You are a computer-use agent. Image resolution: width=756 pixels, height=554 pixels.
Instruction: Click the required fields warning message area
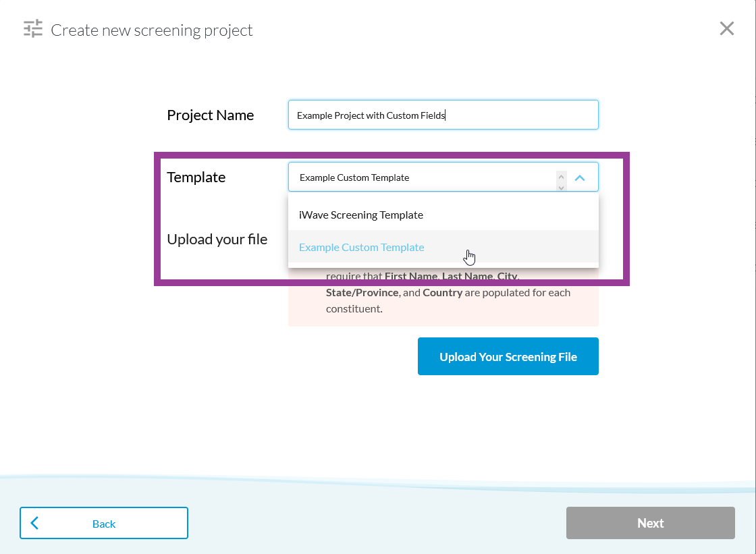coord(443,297)
